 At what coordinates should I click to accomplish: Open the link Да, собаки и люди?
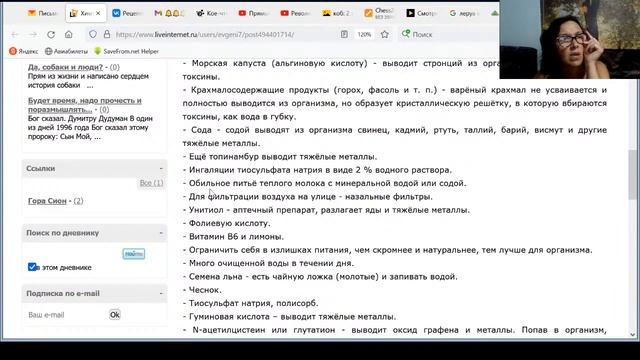pos(65,67)
